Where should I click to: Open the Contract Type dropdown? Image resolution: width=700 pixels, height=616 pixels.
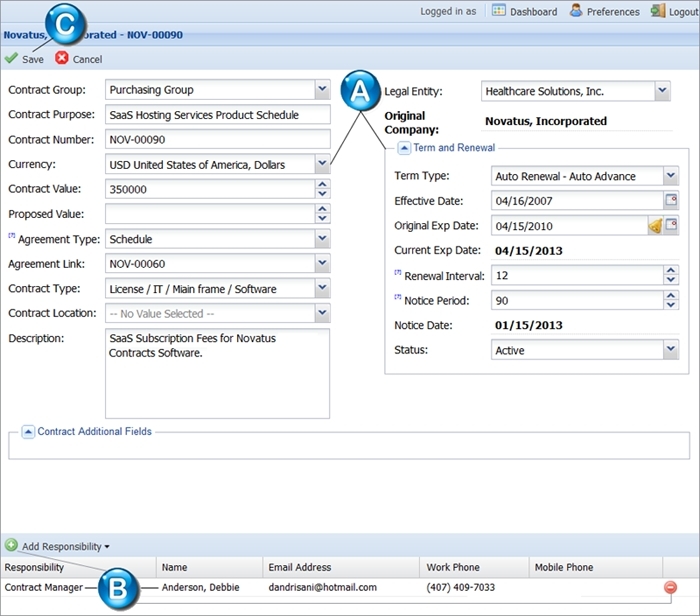pos(322,288)
